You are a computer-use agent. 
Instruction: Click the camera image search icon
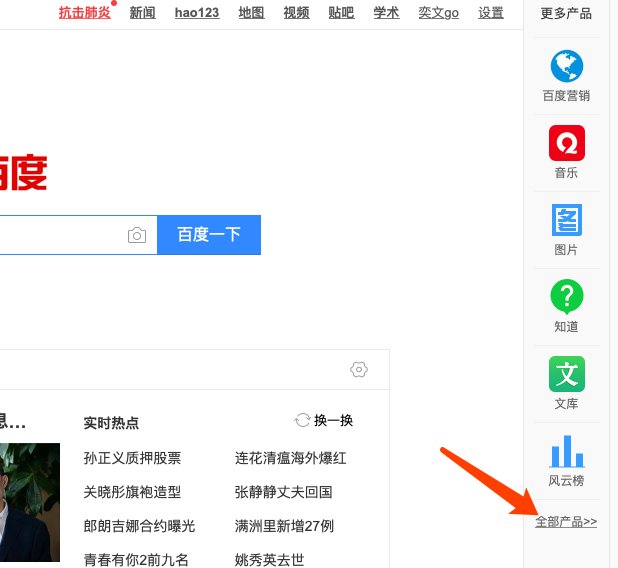coord(137,235)
